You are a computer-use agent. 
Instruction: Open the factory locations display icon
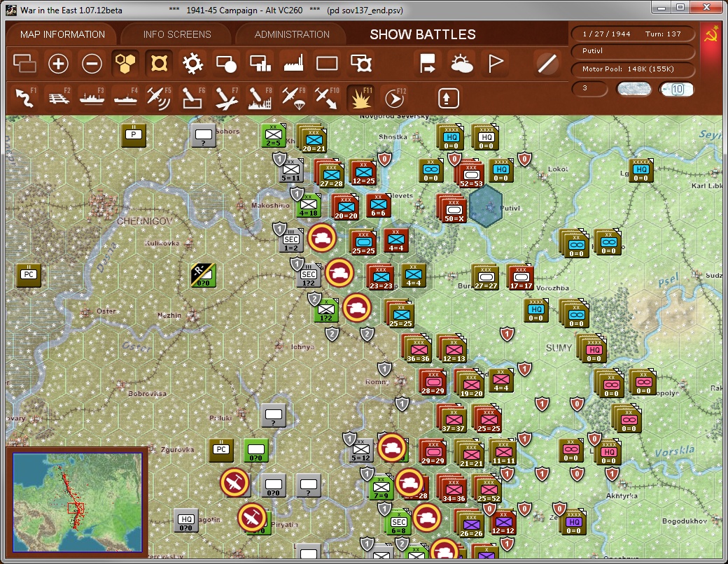tap(292, 63)
